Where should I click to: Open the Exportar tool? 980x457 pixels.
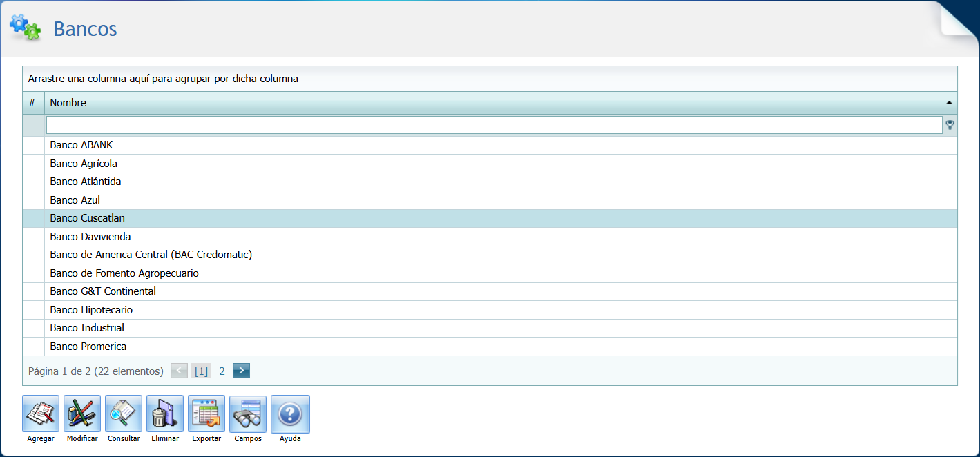click(206, 414)
